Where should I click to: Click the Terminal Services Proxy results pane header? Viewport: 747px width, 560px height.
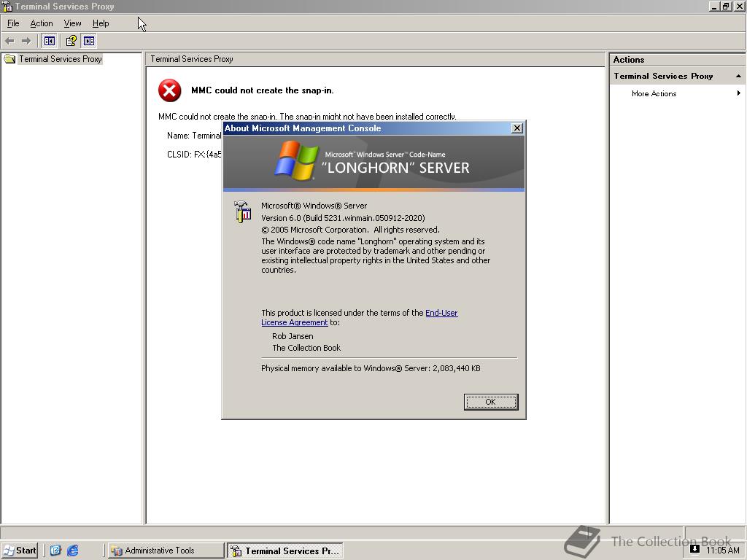(376, 59)
